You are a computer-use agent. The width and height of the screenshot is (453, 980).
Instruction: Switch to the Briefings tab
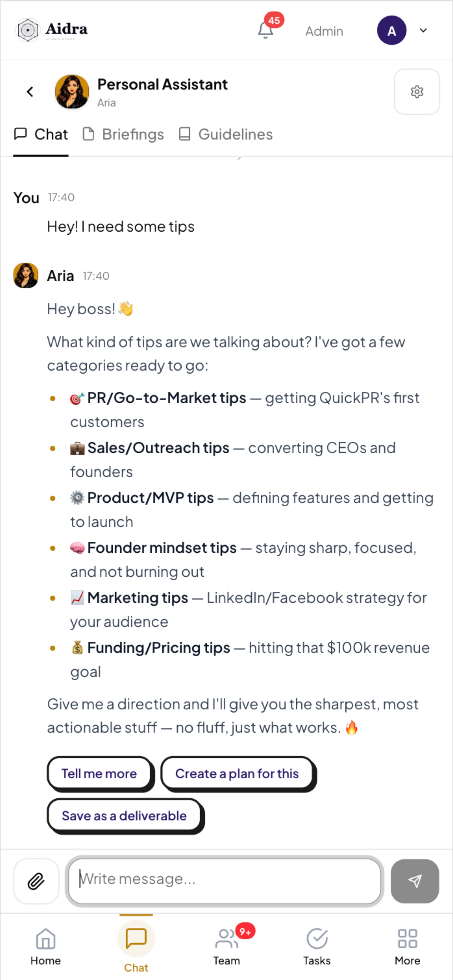(123, 134)
